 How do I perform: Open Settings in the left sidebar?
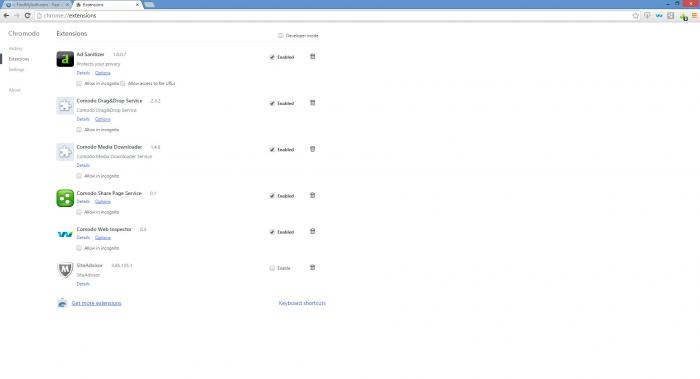(x=17, y=70)
